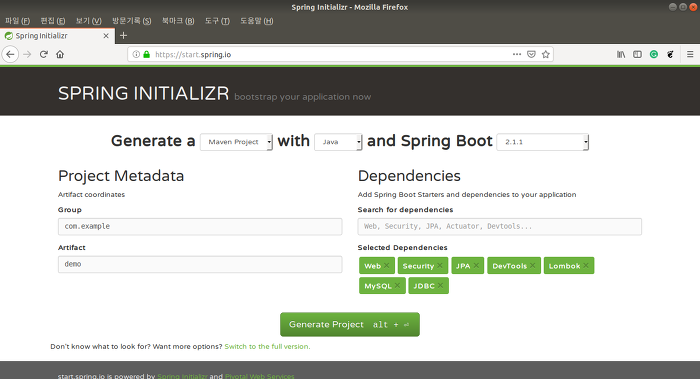Open the 편집 (E) menu
700x379 pixels.
pos(53,21)
